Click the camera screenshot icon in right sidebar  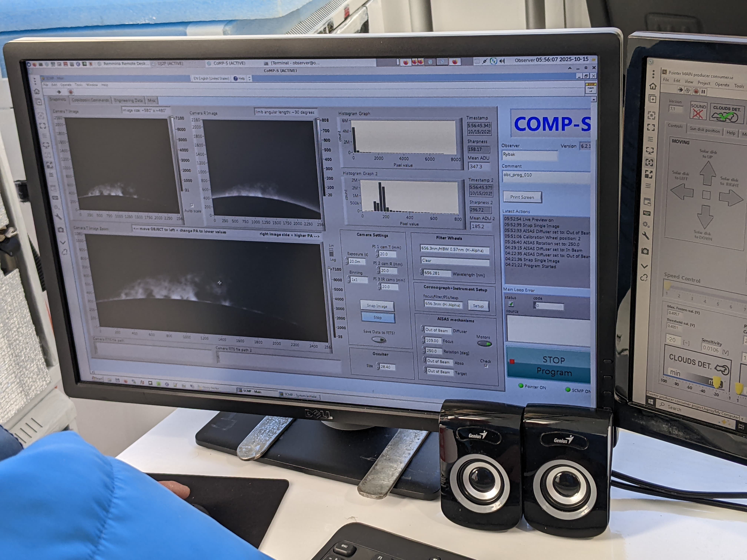[x=645, y=251]
